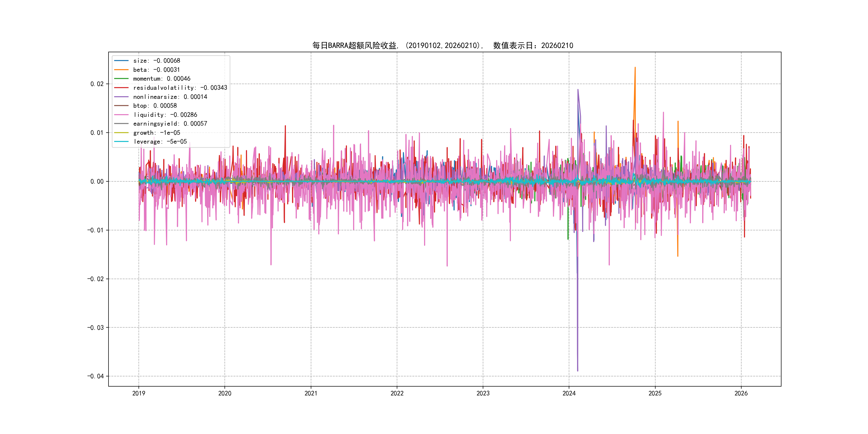Click the orange upward spike peak in late 2024
The image size is (868, 434).
click(x=635, y=68)
